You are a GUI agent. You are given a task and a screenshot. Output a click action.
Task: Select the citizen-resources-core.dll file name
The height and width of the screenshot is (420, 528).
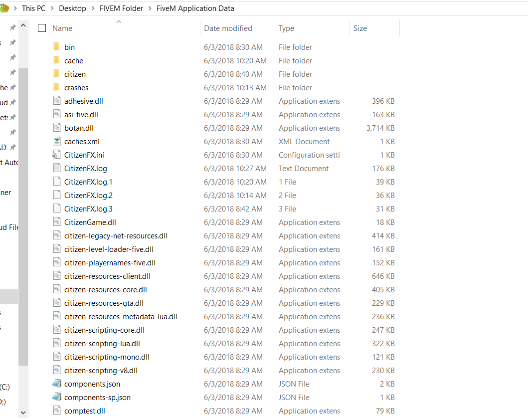pyautogui.click(x=105, y=290)
